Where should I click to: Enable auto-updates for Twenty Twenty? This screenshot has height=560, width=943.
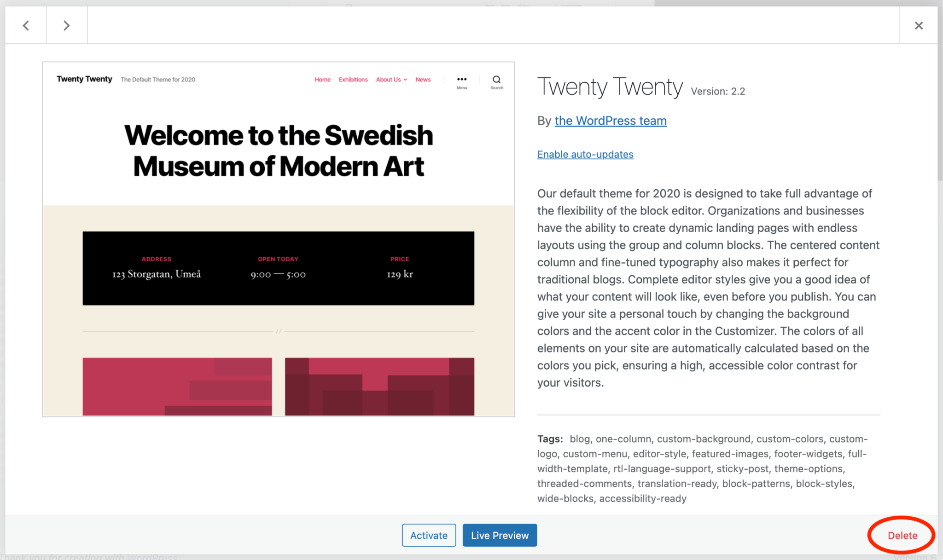(x=585, y=154)
